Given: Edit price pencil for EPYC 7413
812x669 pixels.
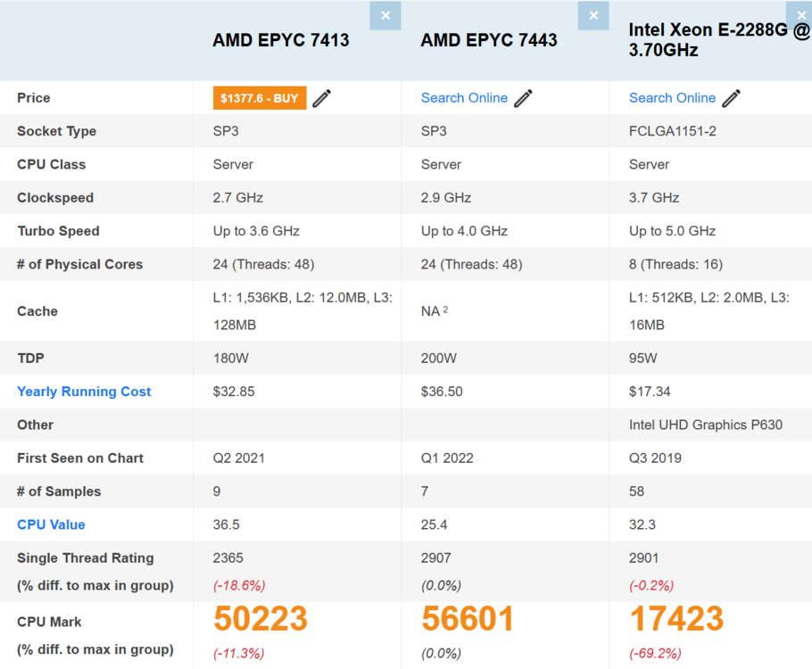Looking at the screenshot, I should [x=321, y=98].
